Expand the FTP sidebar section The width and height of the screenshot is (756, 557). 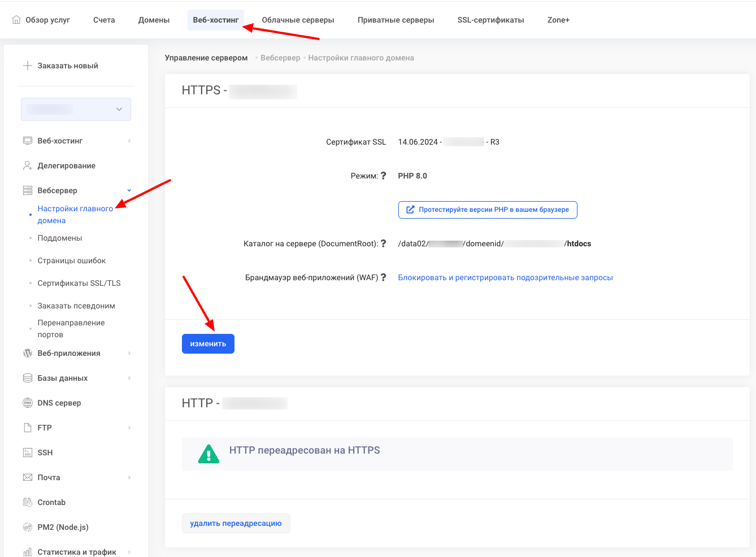[x=129, y=428]
